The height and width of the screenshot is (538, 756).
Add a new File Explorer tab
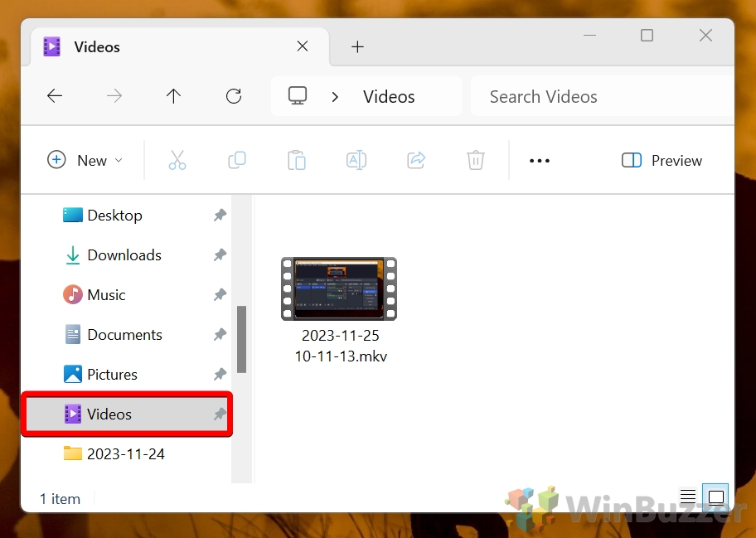click(357, 46)
